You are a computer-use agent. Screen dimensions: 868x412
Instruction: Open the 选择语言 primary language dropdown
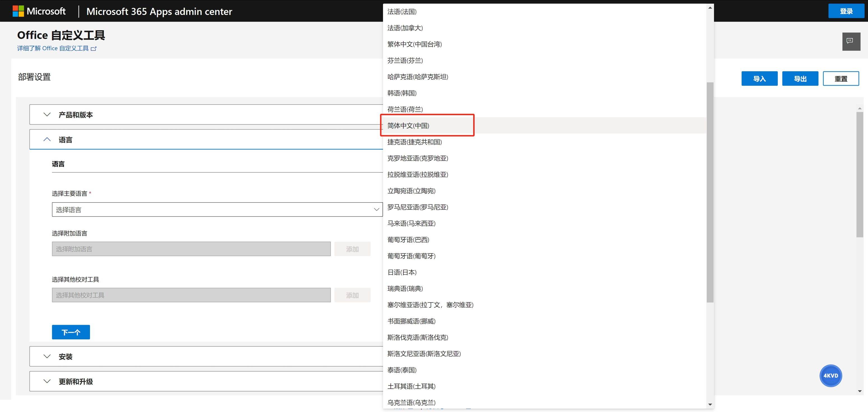217,210
